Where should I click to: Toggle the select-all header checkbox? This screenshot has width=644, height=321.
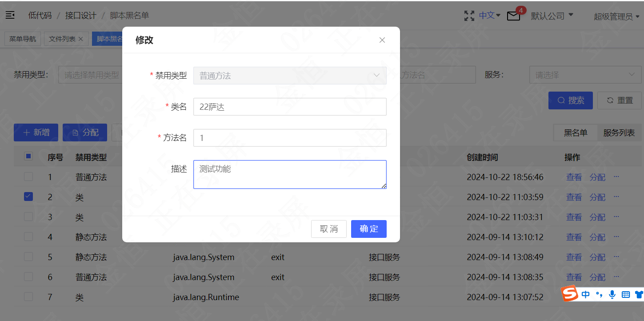[x=28, y=156]
